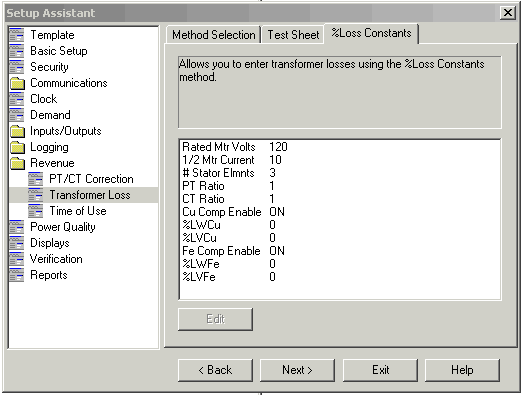Image resolution: width=524 pixels, height=395 pixels.
Task: Select the %LWCu row
Action: pos(340,225)
